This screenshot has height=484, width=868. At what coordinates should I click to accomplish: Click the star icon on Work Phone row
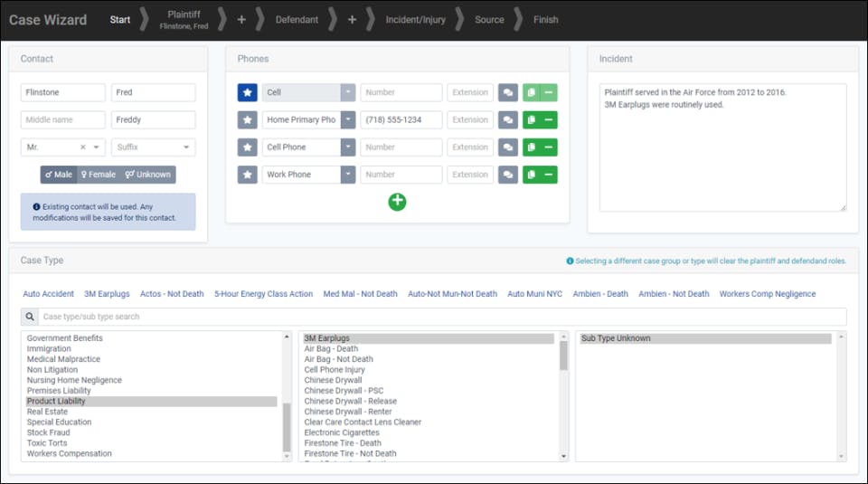click(x=248, y=175)
